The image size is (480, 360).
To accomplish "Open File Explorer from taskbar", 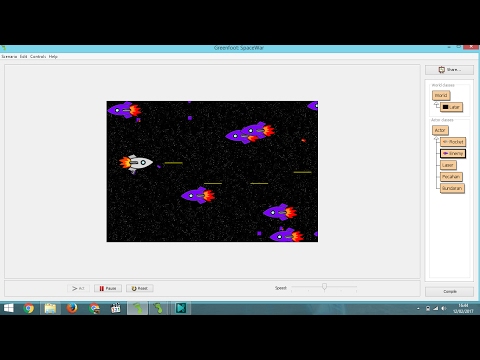I will click(x=50, y=308).
